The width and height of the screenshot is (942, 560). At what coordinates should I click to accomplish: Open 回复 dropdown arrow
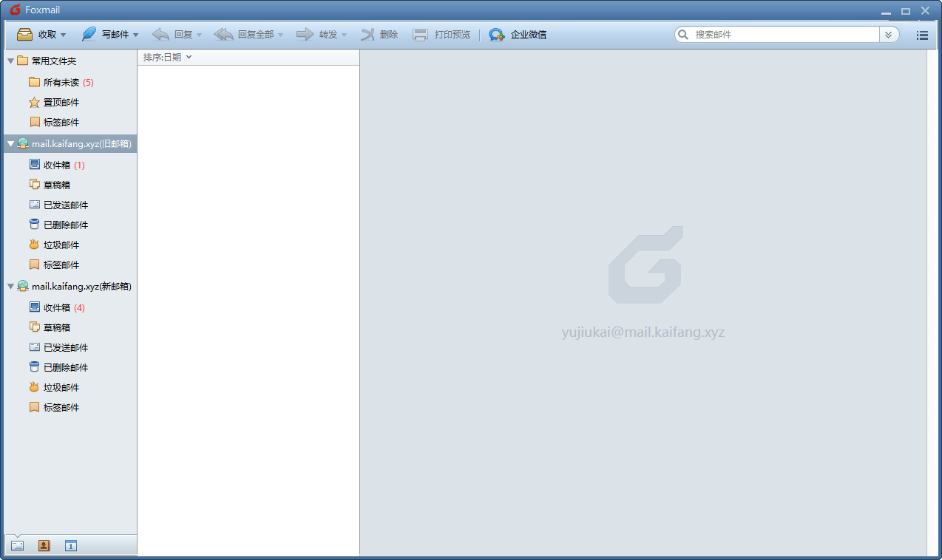199,35
